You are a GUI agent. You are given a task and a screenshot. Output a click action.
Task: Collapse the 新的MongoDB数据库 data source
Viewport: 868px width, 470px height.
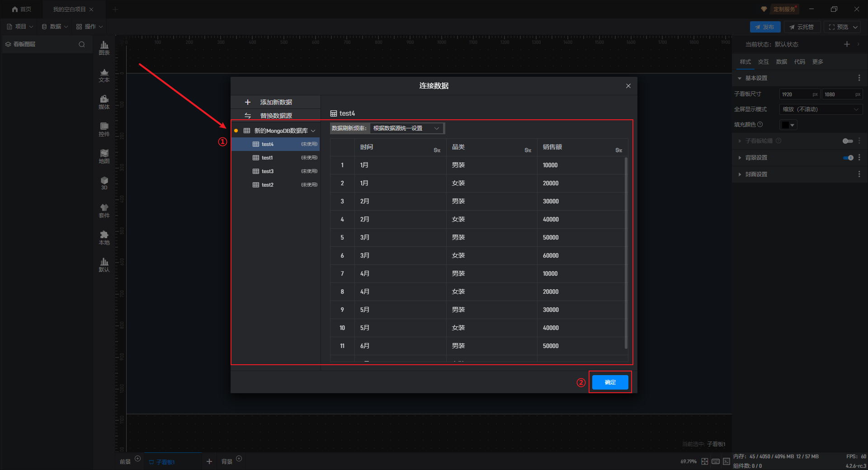point(313,131)
